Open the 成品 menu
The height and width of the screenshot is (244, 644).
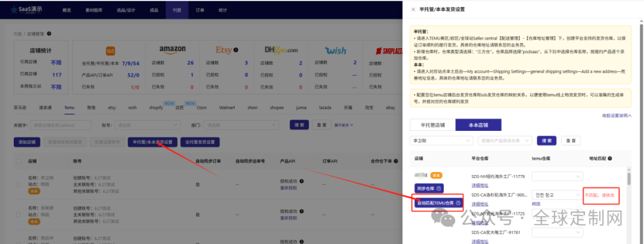[154, 10]
